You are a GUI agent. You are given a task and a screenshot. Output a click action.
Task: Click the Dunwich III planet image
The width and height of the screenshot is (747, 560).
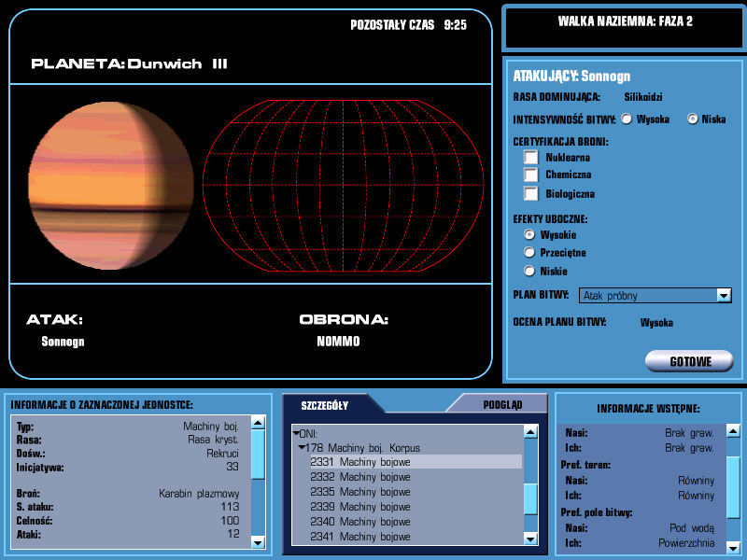pos(111,186)
